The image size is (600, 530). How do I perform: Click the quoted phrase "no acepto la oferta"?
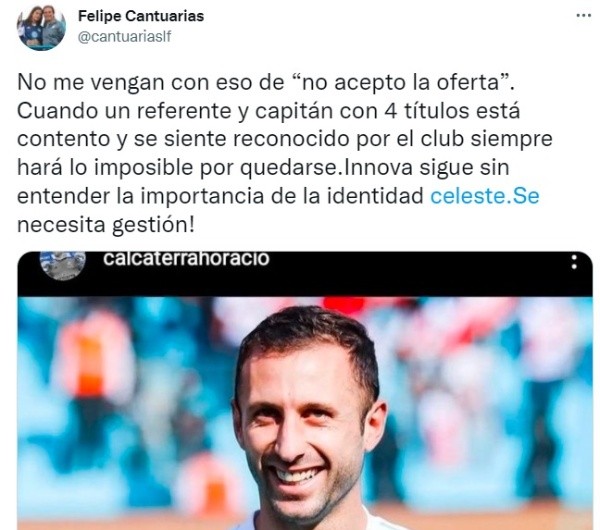click(405, 82)
